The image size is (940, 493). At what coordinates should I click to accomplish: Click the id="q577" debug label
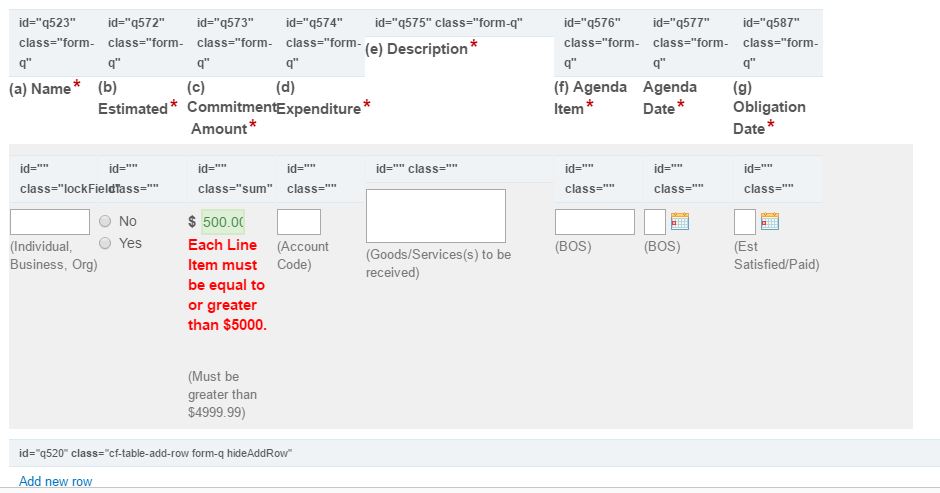pos(690,43)
